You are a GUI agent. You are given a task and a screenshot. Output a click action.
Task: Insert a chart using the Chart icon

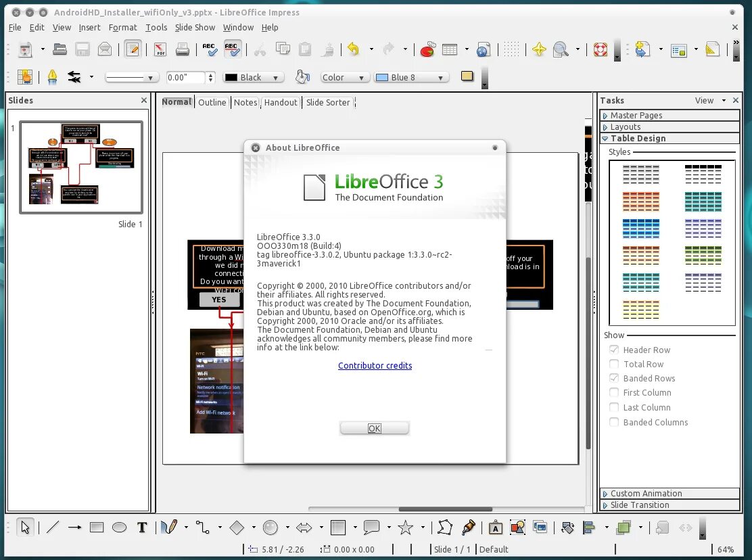pos(427,49)
